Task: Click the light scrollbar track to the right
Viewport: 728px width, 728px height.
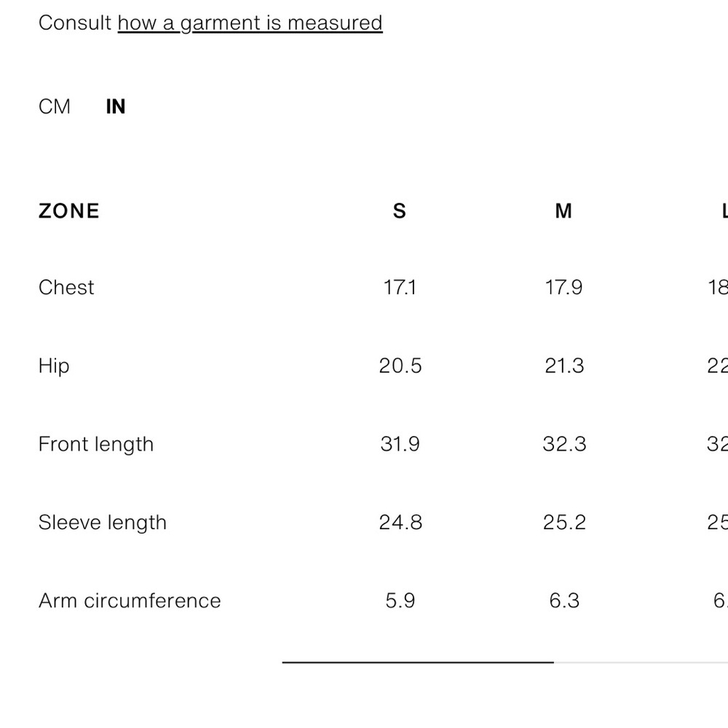Action: 641,662
